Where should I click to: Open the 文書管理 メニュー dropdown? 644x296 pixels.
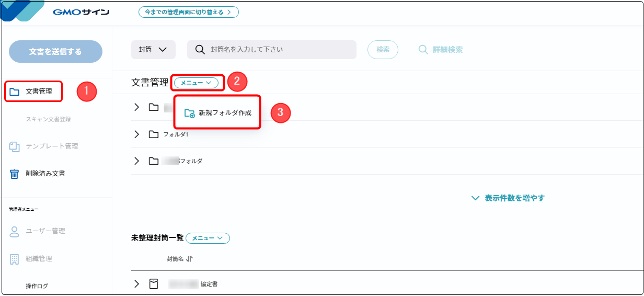(x=196, y=83)
